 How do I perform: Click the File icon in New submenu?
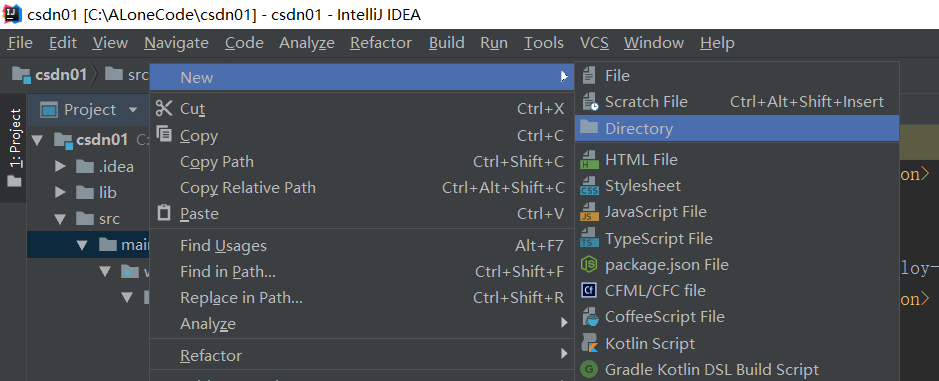589,75
